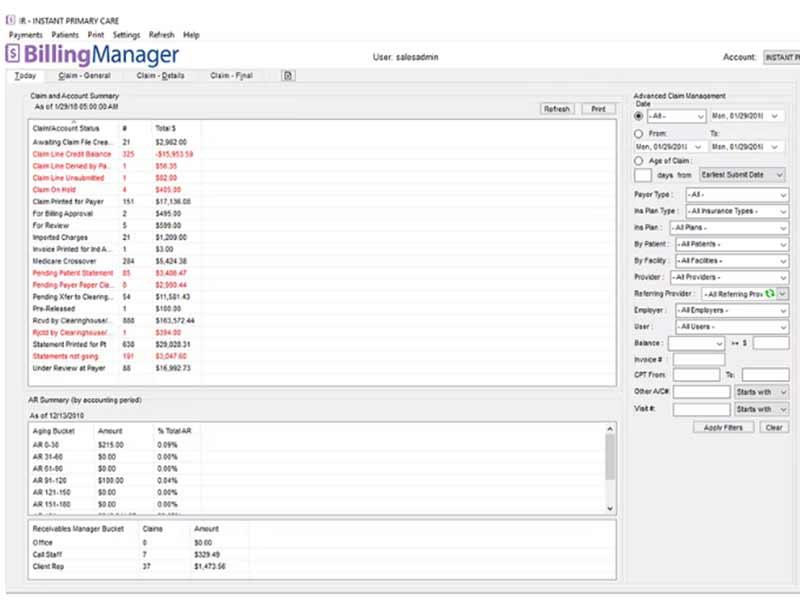
Task: Open the Payments menu
Action: (x=26, y=35)
